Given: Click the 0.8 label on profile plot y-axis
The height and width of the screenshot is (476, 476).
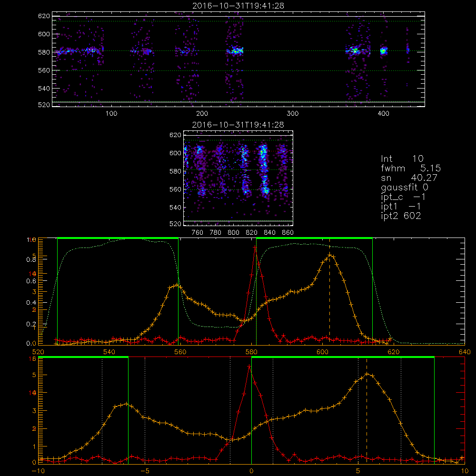Looking at the screenshot, I should 31,259.
